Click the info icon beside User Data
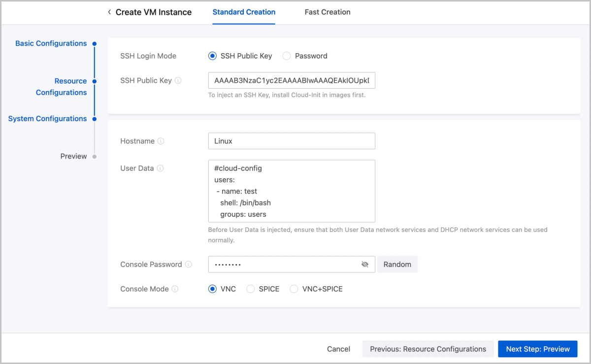This screenshot has width=591, height=364. tap(160, 168)
